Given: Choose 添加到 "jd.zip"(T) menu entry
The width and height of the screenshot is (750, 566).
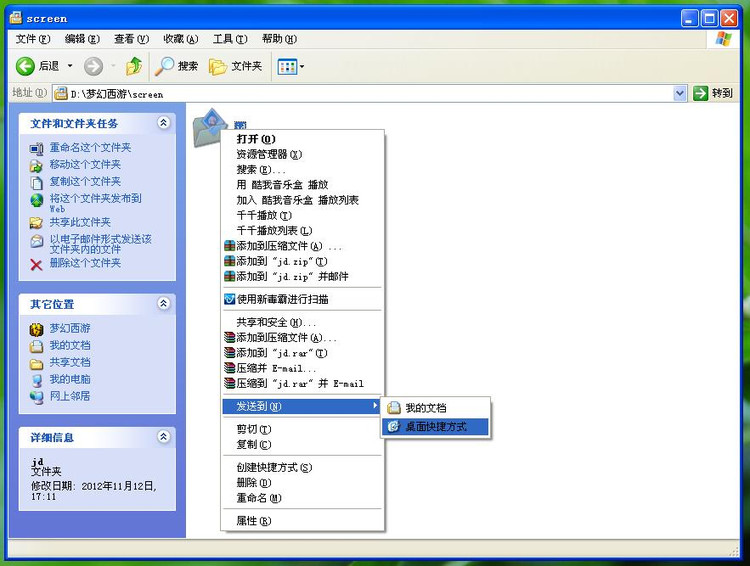Looking at the screenshot, I should [x=302, y=261].
